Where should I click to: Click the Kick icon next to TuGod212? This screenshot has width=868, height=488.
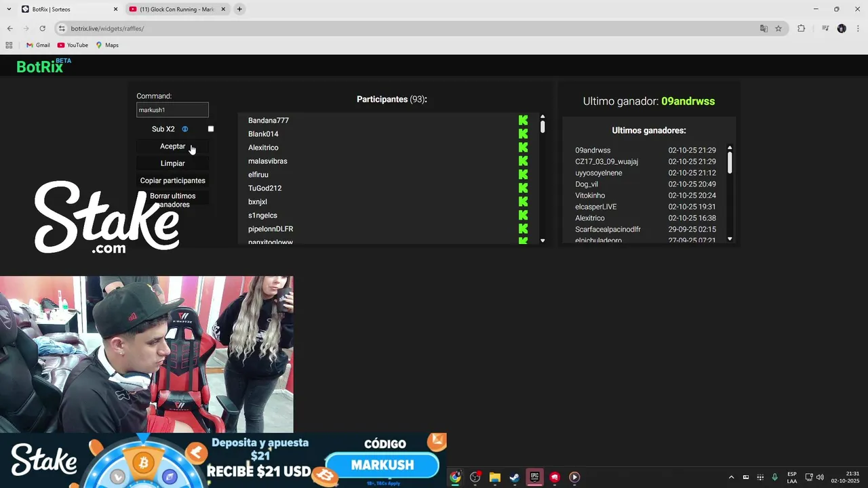tap(523, 188)
